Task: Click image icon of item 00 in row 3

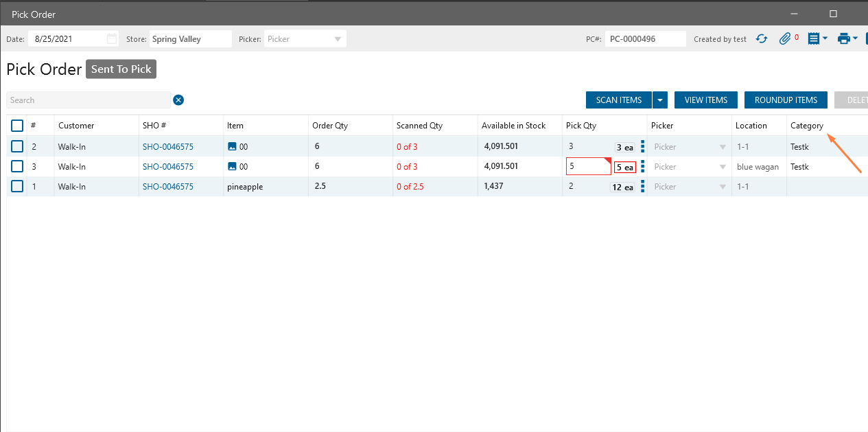Action: [232, 166]
